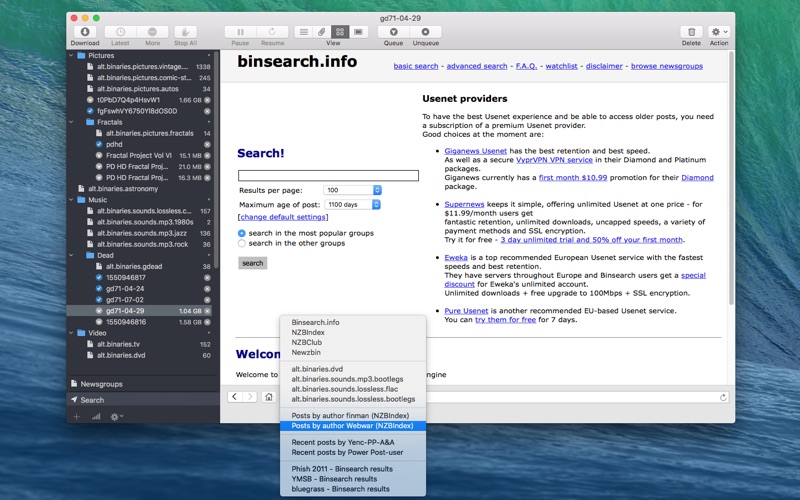The height and width of the screenshot is (500, 800).
Task: Select 'Posts by author Webwar (NZBIndex)' menu entry
Action: pos(353,426)
